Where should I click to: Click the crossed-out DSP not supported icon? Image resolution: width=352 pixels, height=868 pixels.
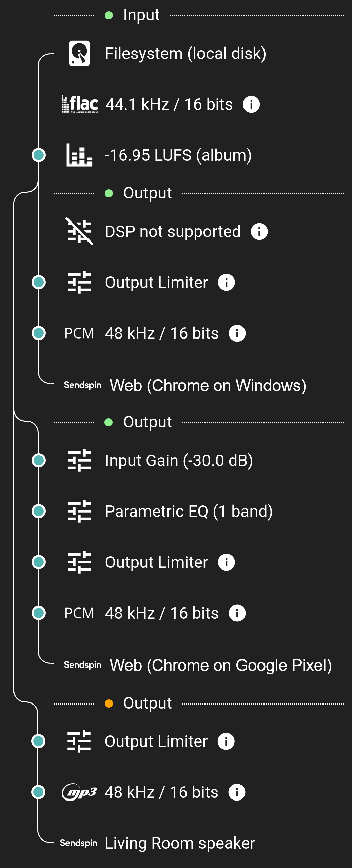point(79,231)
